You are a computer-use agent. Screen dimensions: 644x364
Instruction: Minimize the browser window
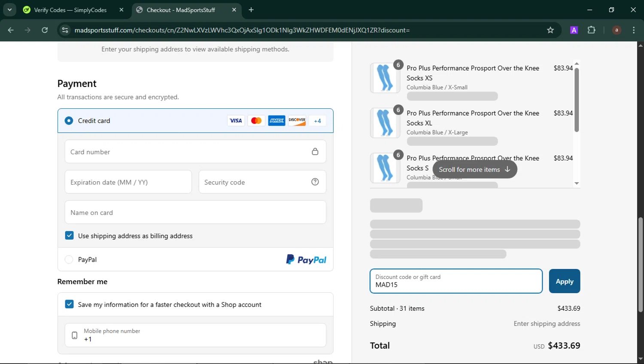pyautogui.click(x=589, y=10)
